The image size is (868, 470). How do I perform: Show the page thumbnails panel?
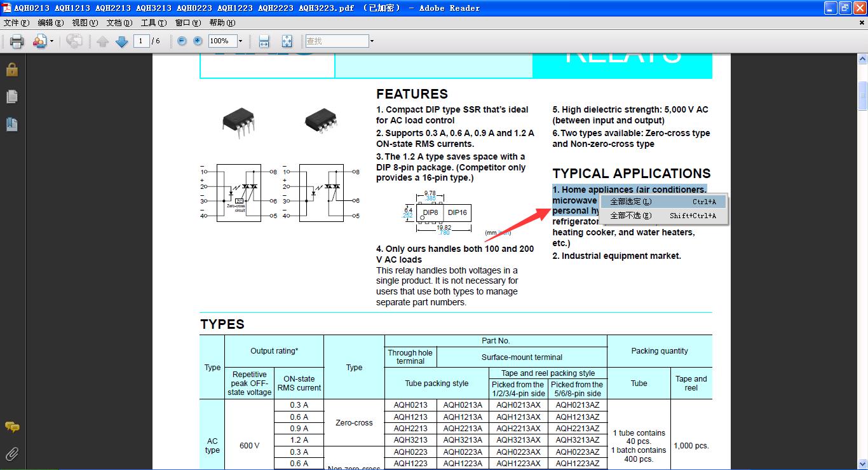[11, 97]
